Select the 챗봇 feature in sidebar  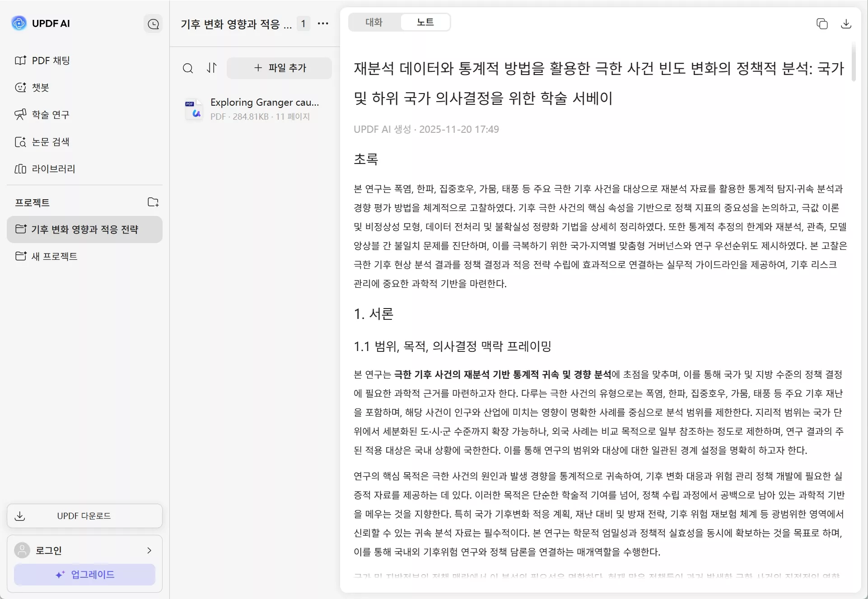tap(40, 87)
